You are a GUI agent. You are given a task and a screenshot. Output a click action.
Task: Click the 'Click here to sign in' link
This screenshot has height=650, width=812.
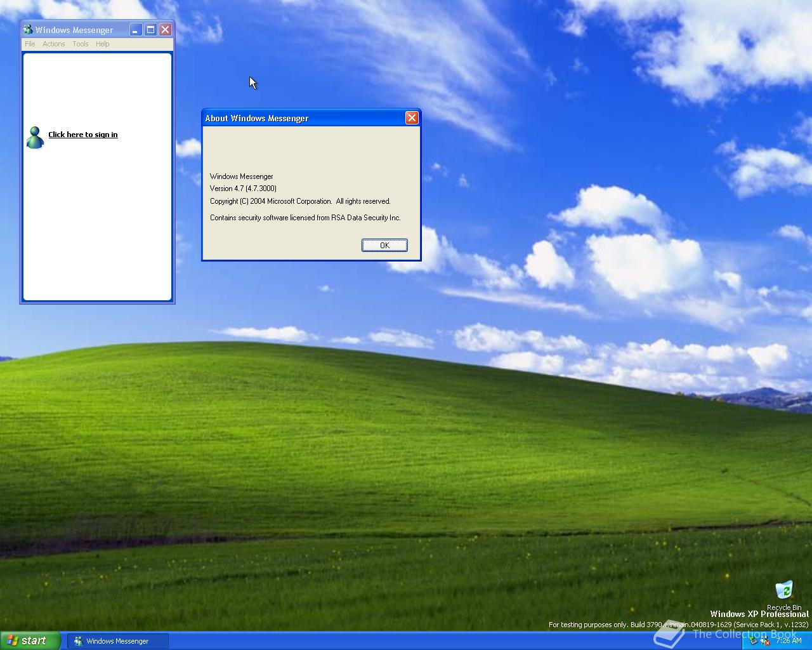pos(83,135)
